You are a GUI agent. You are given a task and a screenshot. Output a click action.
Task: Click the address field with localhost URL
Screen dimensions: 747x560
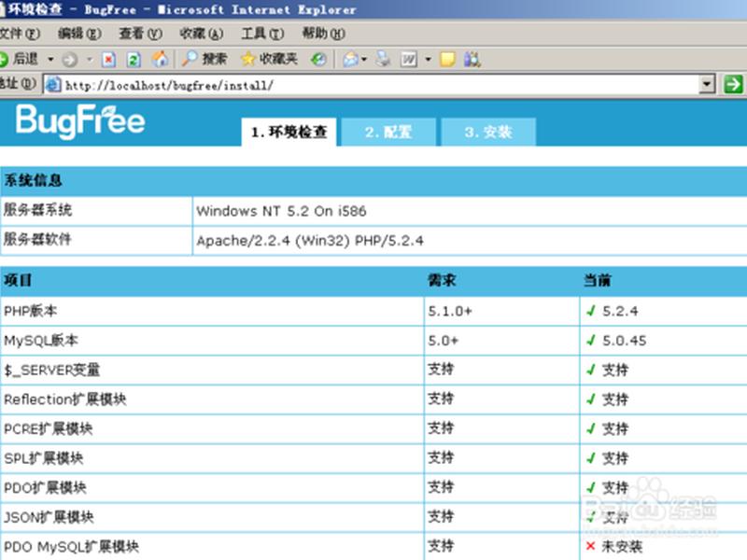tap(372, 85)
